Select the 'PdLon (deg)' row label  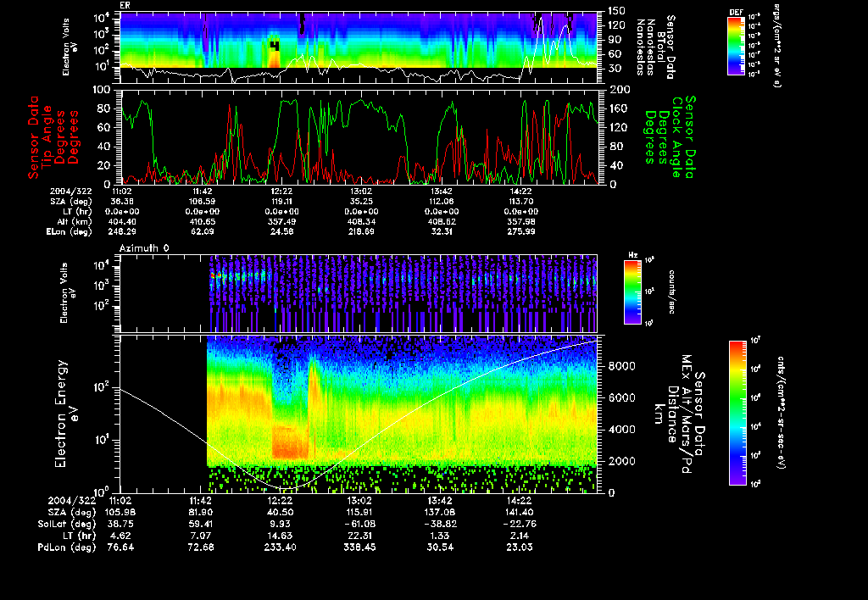67,547
